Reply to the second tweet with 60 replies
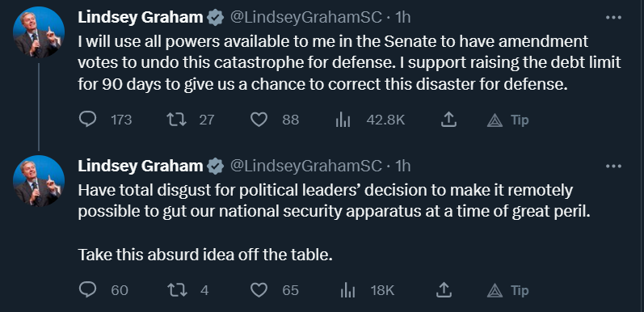The width and height of the screenshot is (644, 312). coord(87,290)
